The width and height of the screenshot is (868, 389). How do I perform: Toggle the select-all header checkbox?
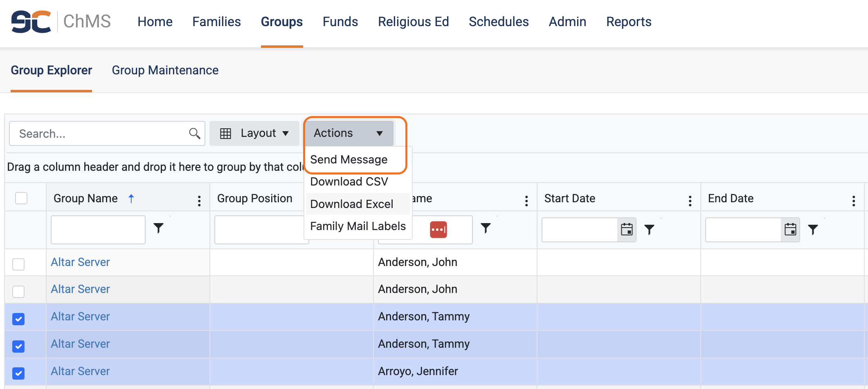click(21, 198)
